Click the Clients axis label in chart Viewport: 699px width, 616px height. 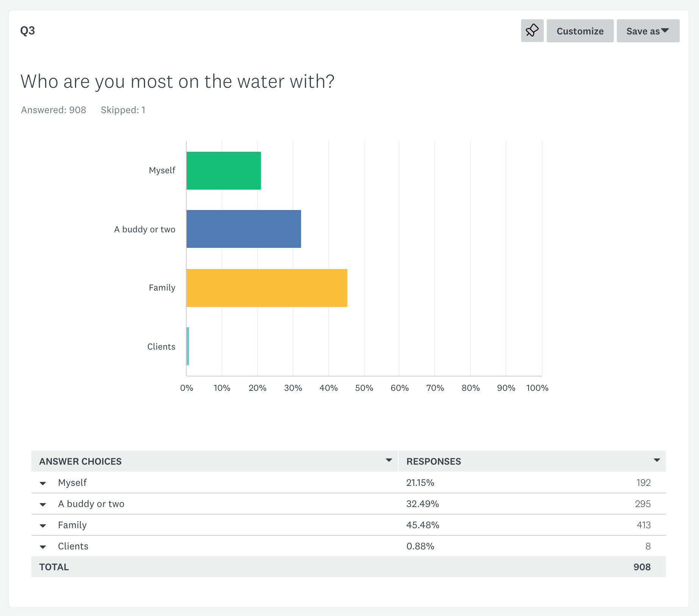(x=161, y=347)
